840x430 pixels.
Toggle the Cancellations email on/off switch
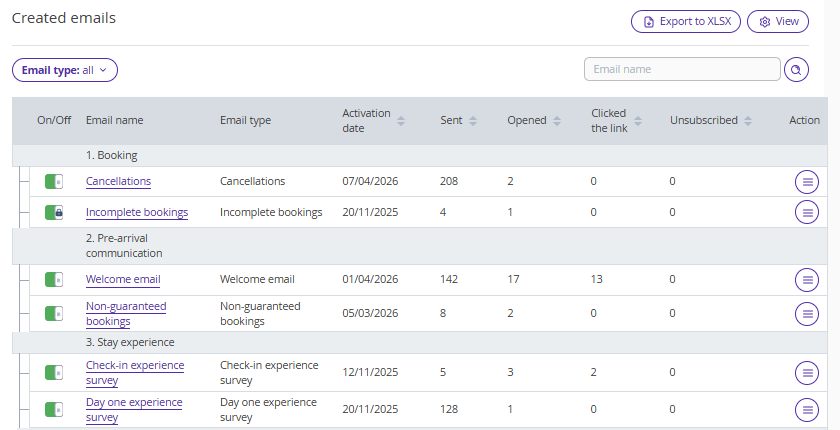[x=54, y=181]
